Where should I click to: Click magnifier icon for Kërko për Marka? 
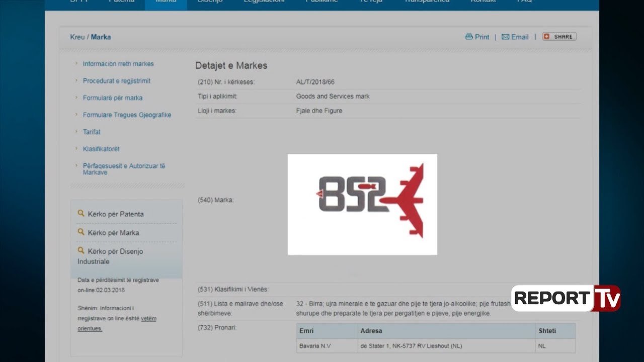click(x=81, y=232)
